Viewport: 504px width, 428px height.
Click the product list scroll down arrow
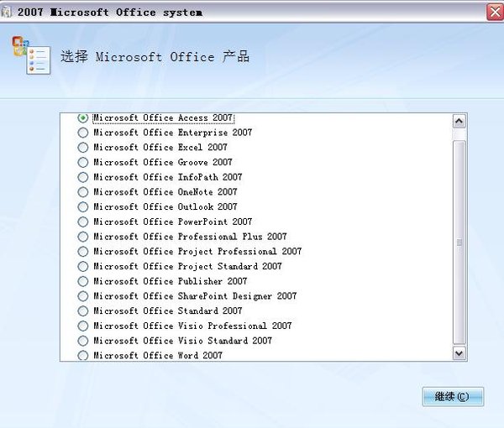pyautogui.click(x=459, y=353)
